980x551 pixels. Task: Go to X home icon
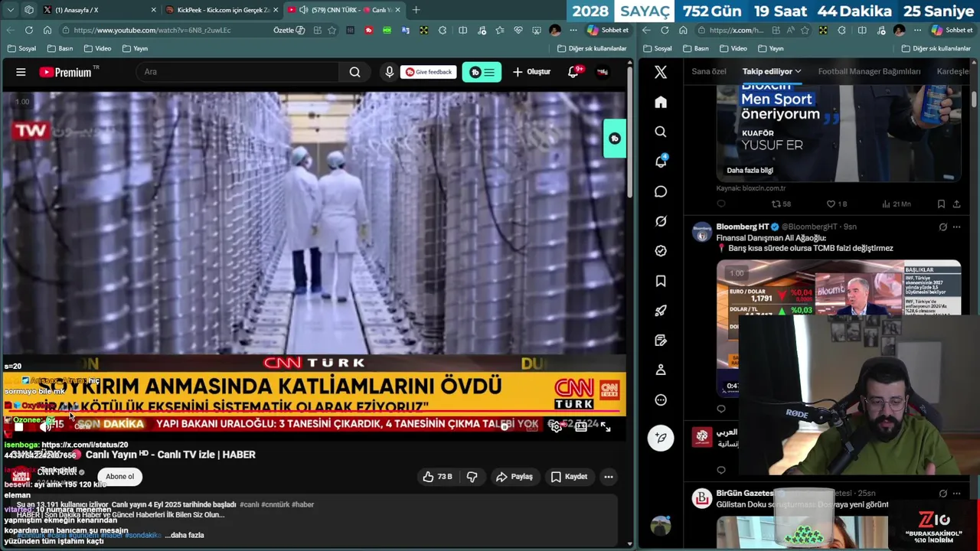(661, 102)
